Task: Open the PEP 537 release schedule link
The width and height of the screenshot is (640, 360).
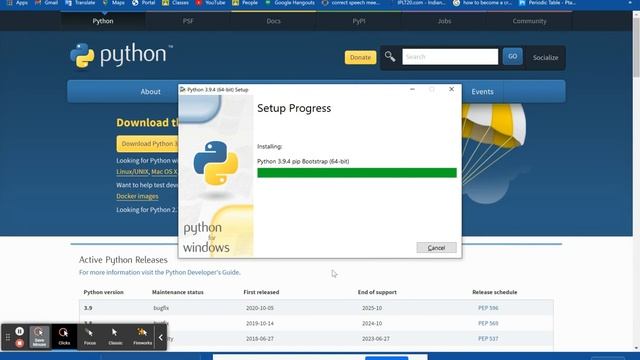Action: pos(488,339)
